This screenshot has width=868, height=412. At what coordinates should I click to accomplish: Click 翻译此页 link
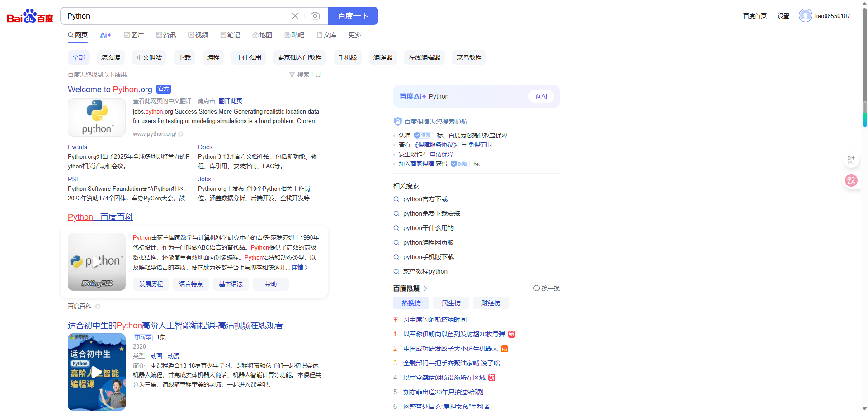[x=231, y=101]
